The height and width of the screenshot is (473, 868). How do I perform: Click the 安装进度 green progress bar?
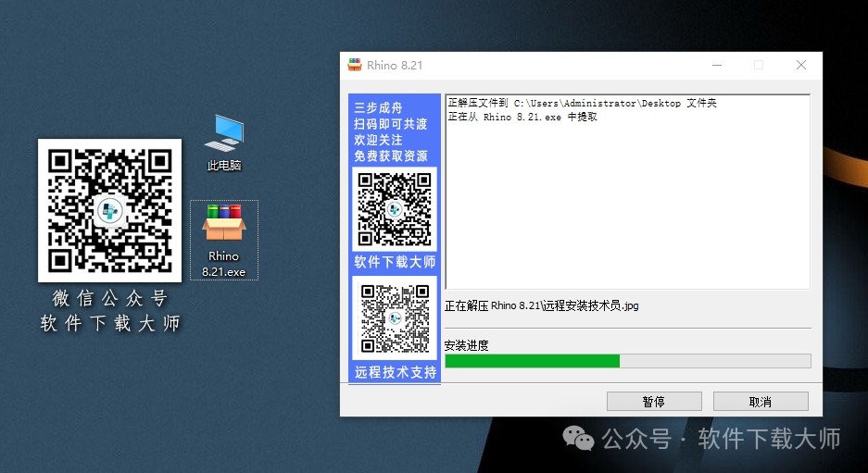tap(628, 361)
